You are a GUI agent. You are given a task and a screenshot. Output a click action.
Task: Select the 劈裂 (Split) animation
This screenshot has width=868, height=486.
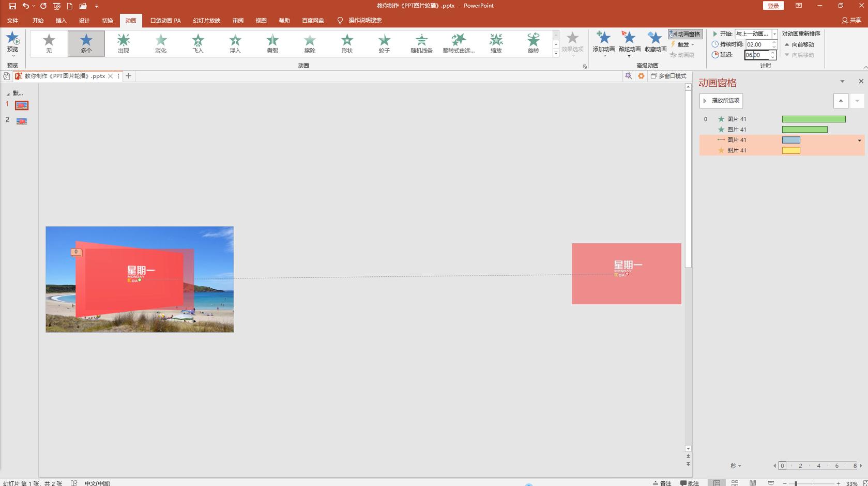click(272, 43)
